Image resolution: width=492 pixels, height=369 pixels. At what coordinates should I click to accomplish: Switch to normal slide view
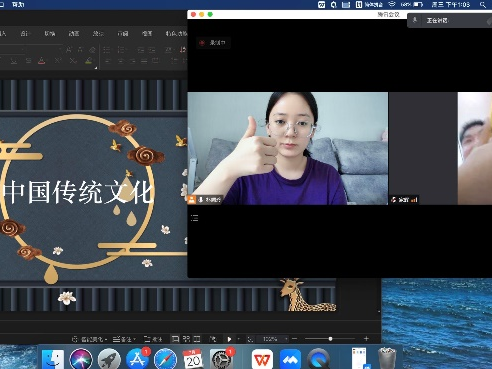pos(175,339)
